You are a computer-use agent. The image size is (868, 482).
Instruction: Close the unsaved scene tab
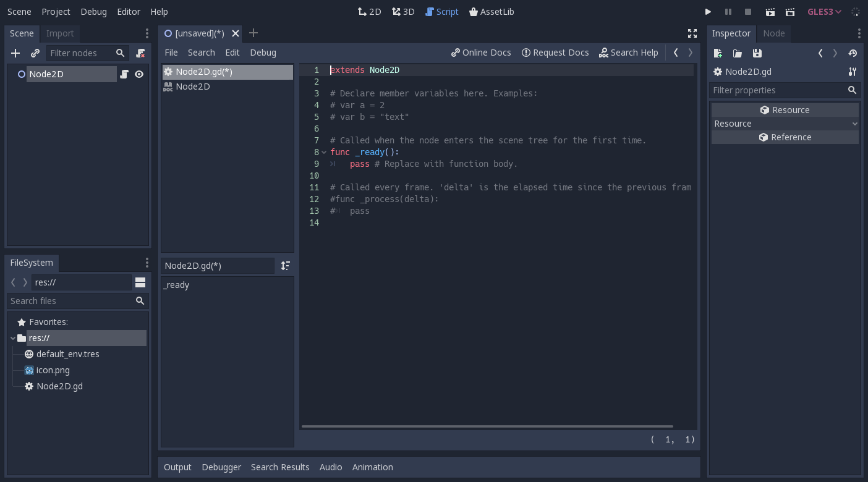click(x=236, y=33)
